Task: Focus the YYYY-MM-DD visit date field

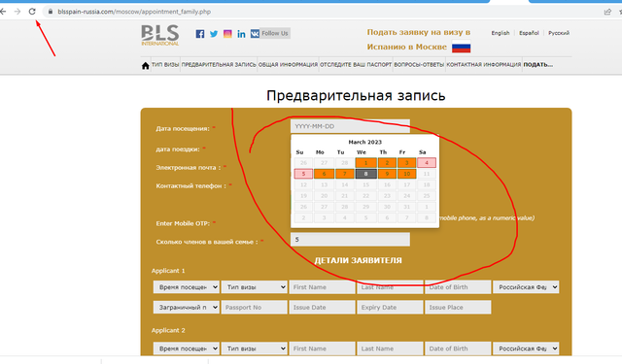Action: 350,126
